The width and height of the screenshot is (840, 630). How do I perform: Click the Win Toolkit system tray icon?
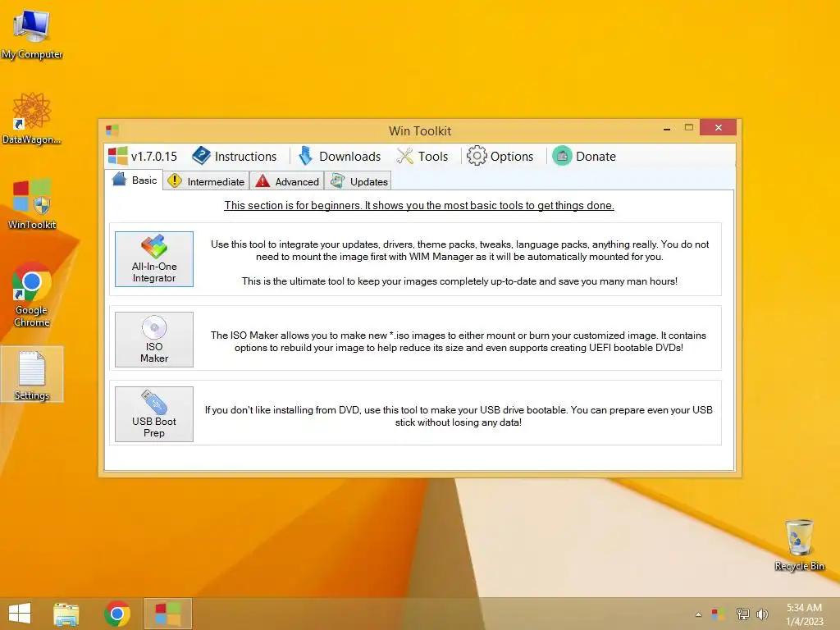coord(719,614)
